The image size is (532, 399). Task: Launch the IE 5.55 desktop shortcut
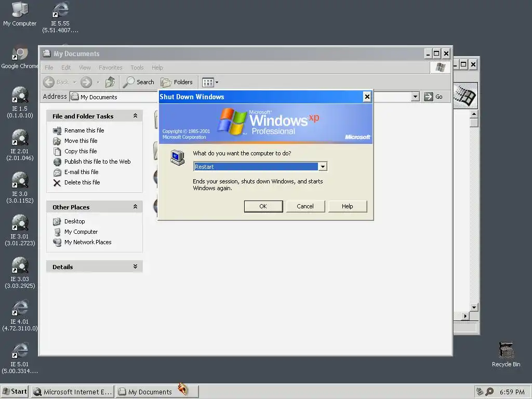pyautogui.click(x=60, y=17)
